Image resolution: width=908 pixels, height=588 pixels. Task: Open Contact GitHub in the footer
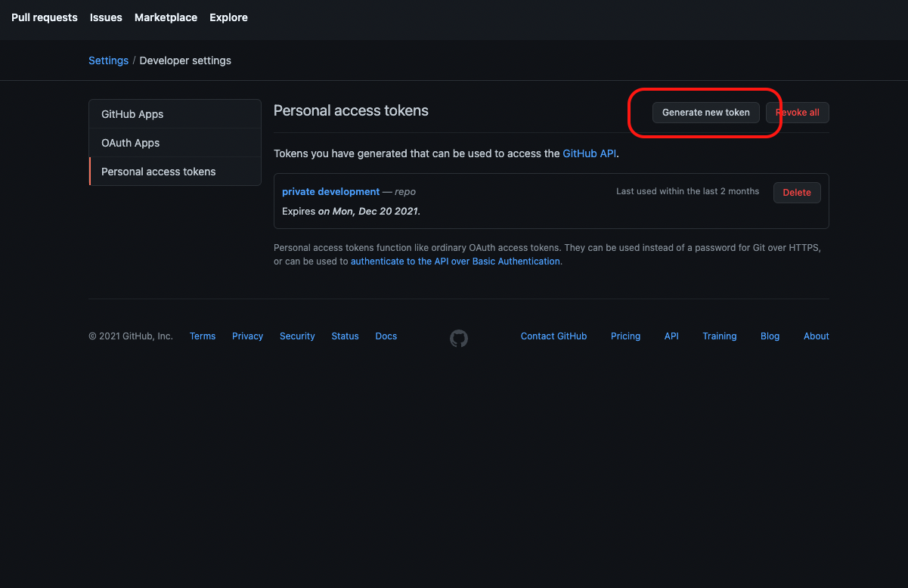tap(553, 336)
